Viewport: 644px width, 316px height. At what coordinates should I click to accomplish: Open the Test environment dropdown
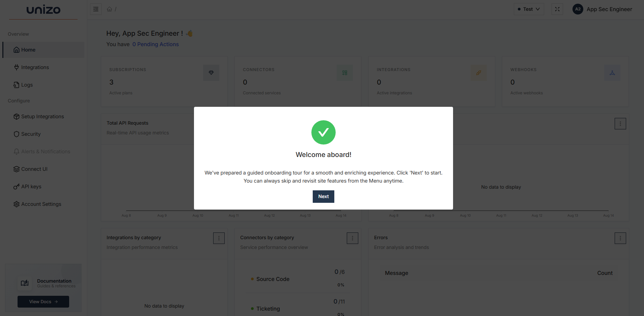[529, 9]
